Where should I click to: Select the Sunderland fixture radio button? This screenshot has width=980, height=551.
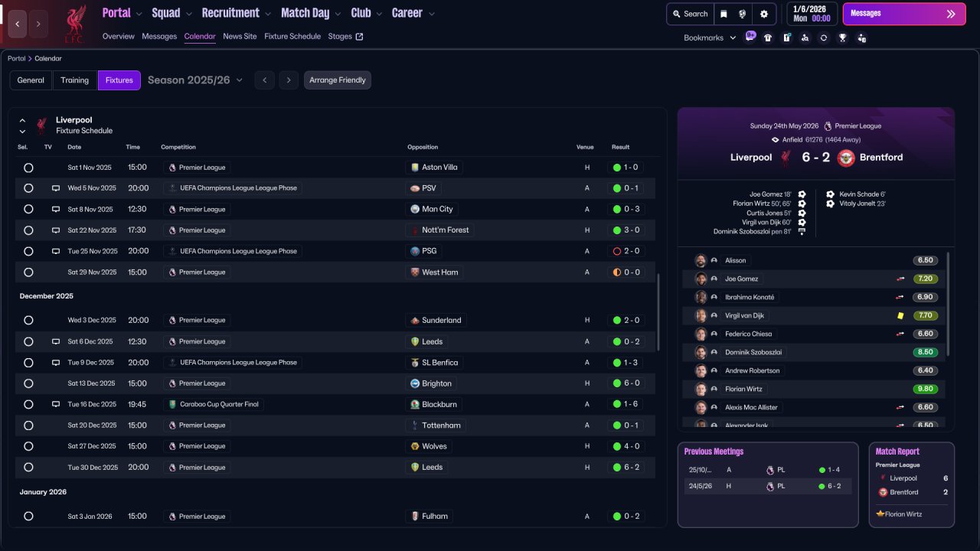[x=28, y=321]
